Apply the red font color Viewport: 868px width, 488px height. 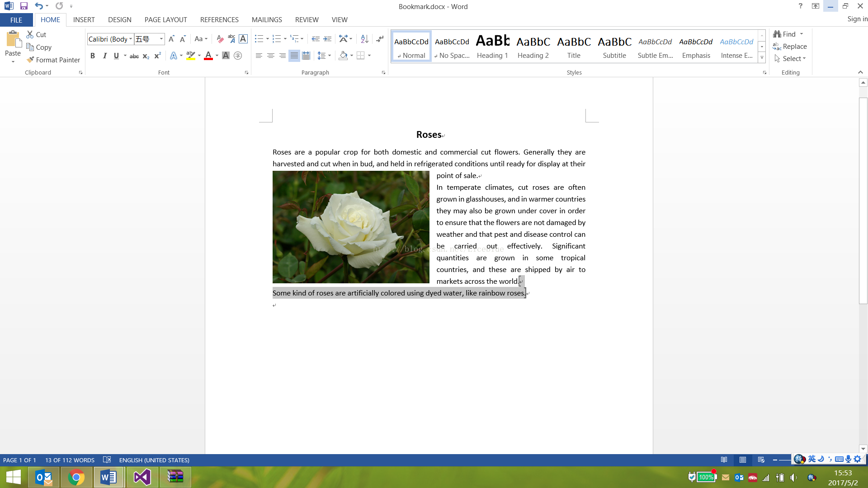[x=208, y=56]
